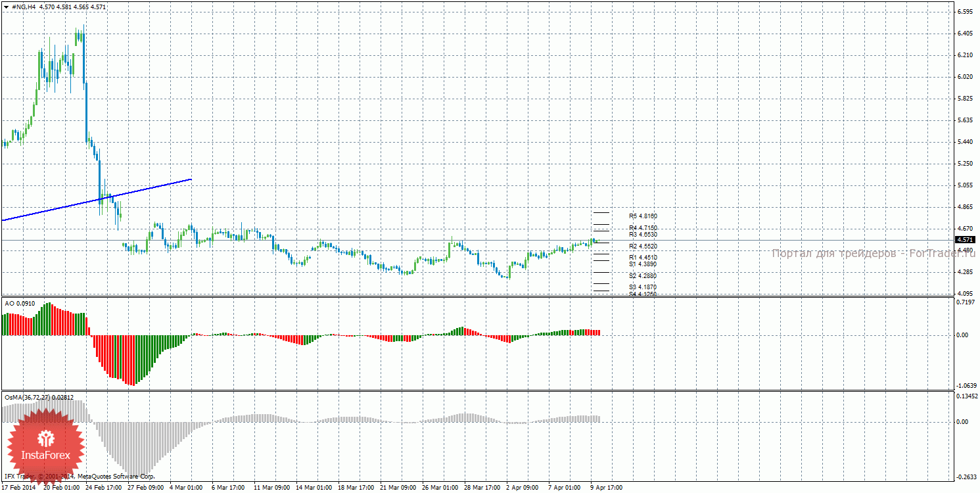Click the AO 0.0910 indicator label
Image resolution: width=980 pixels, height=493 pixels.
(19, 304)
